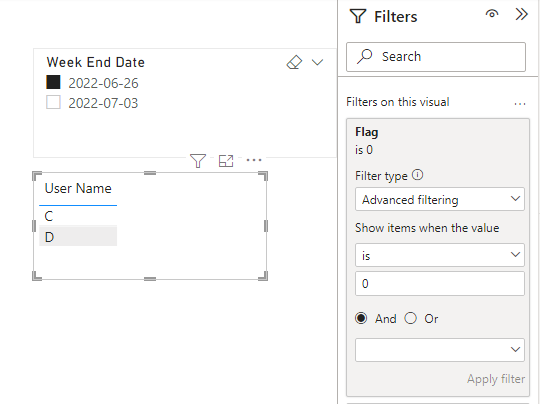Image resolution: width=540 pixels, height=404 pixels.
Task: Toggle the Filters pane eye visibility icon
Action: pos(492,14)
